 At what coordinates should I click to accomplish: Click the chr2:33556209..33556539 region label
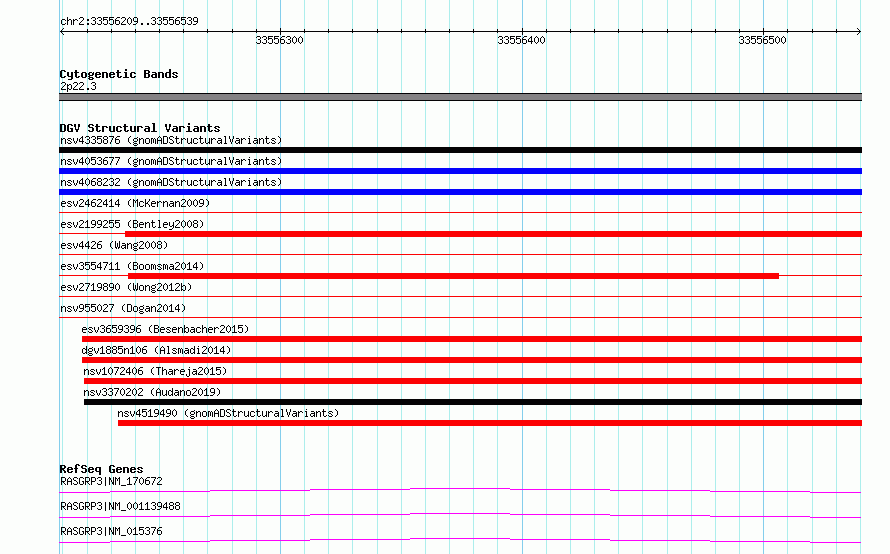129,21
